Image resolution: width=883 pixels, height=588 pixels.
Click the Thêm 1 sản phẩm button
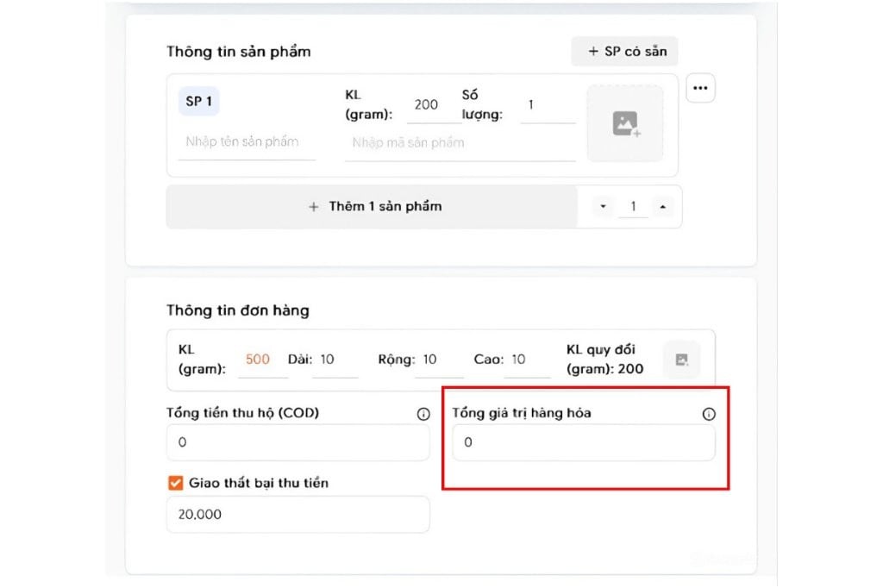pyautogui.click(x=372, y=207)
